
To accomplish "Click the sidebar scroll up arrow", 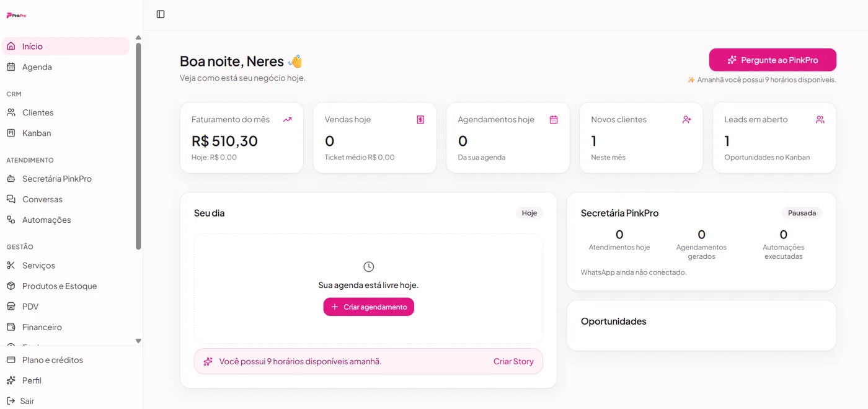I will pos(138,37).
